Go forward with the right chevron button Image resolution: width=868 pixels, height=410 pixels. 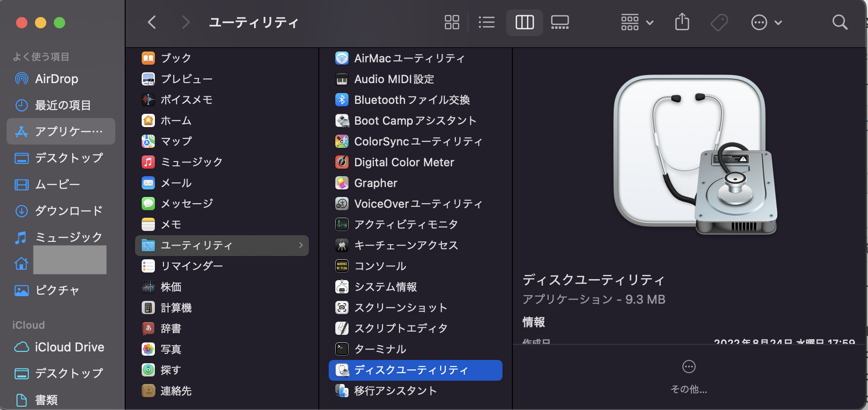coord(186,22)
